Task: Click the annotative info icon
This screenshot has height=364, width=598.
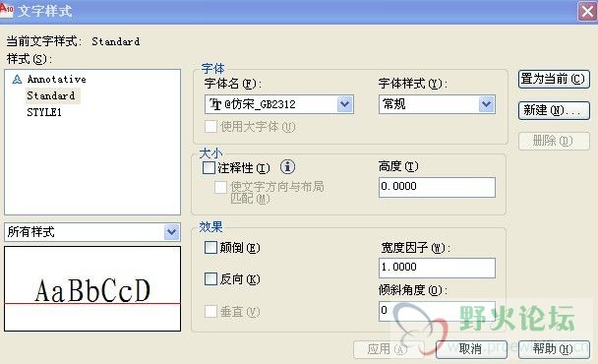Action: click(x=287, y=166)
